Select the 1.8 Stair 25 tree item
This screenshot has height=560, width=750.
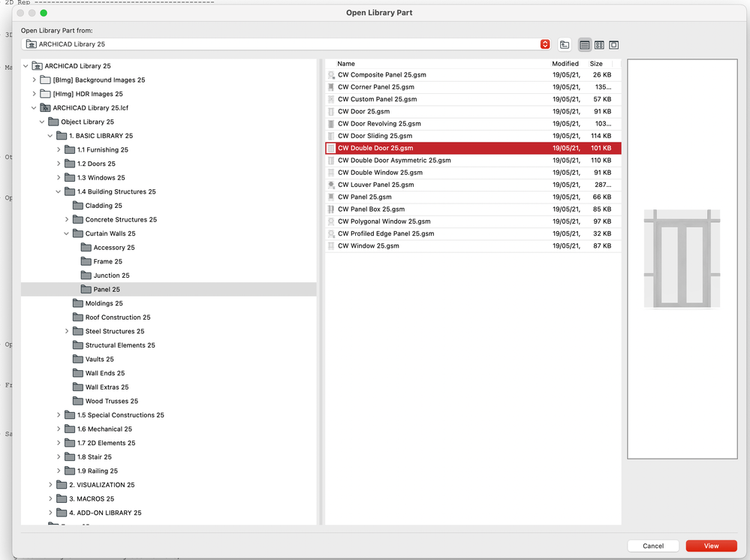tap(95, 456)
